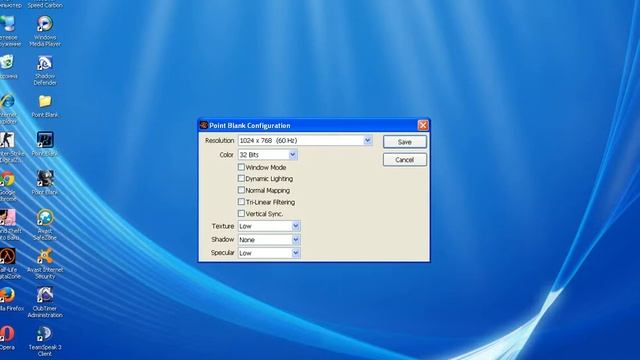
Task: Enable the Window Mode checkbox
Action: click(x=241, y=167)
